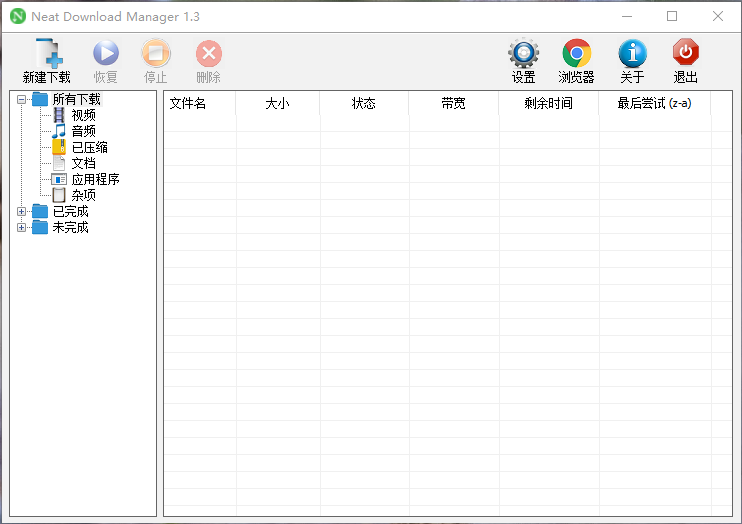Select the 音频 category label
Screen dimensions: 742x524
[x=84, y=131]
